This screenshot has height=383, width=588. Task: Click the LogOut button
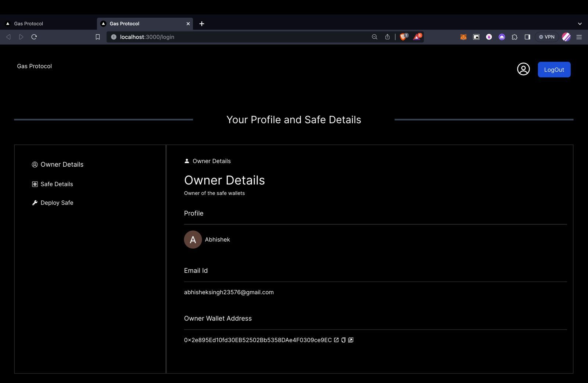[554, 70]
